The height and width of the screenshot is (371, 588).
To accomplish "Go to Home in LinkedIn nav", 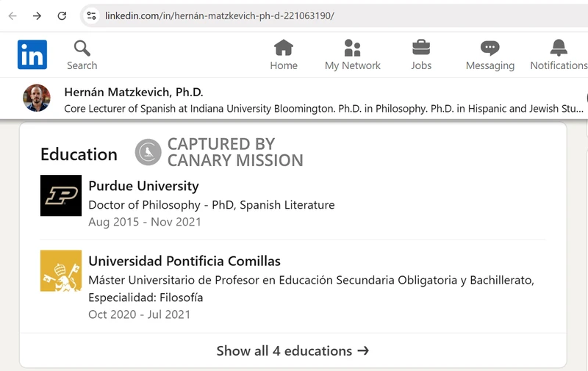I will coord(284,55).
